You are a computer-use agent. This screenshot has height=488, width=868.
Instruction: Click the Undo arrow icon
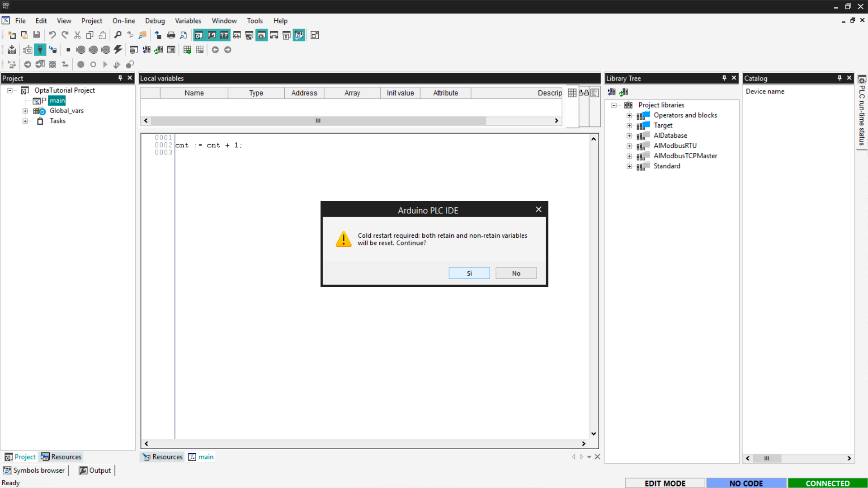52,35
